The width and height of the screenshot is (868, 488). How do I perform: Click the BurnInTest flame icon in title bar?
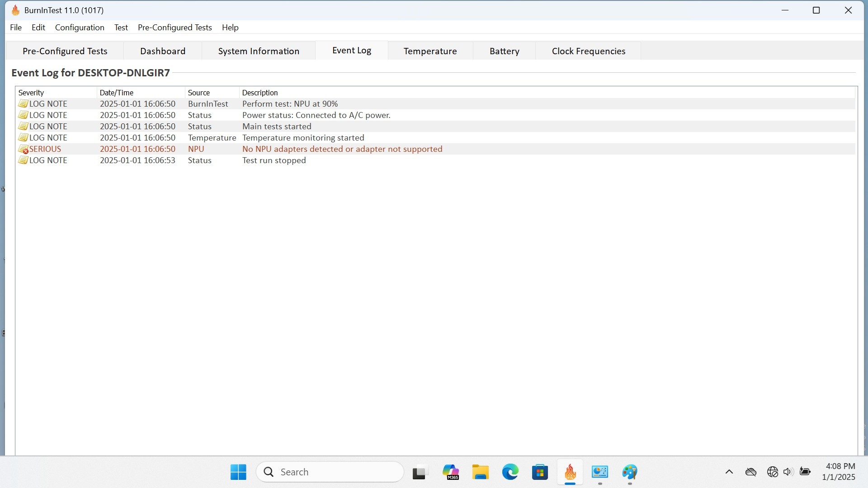click(x=15, y=10)
